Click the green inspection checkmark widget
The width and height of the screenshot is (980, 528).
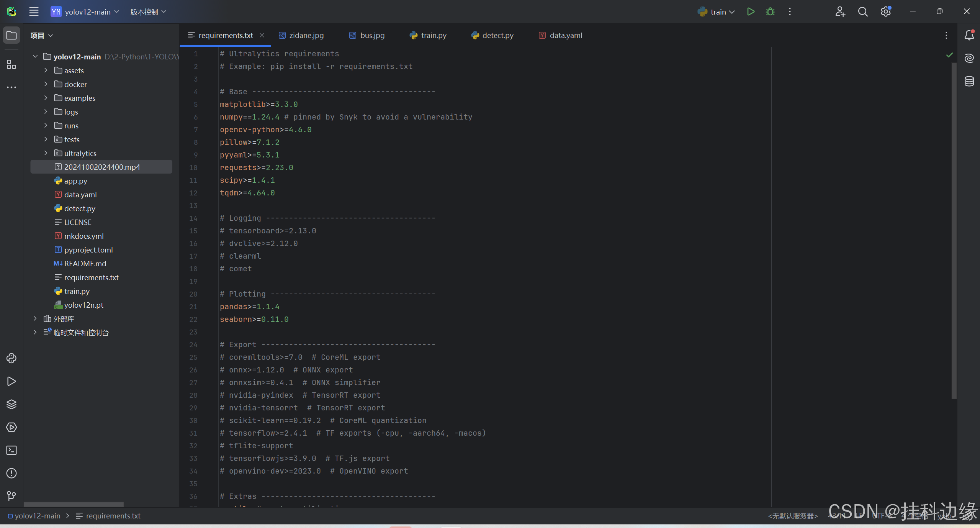point(949,55)
